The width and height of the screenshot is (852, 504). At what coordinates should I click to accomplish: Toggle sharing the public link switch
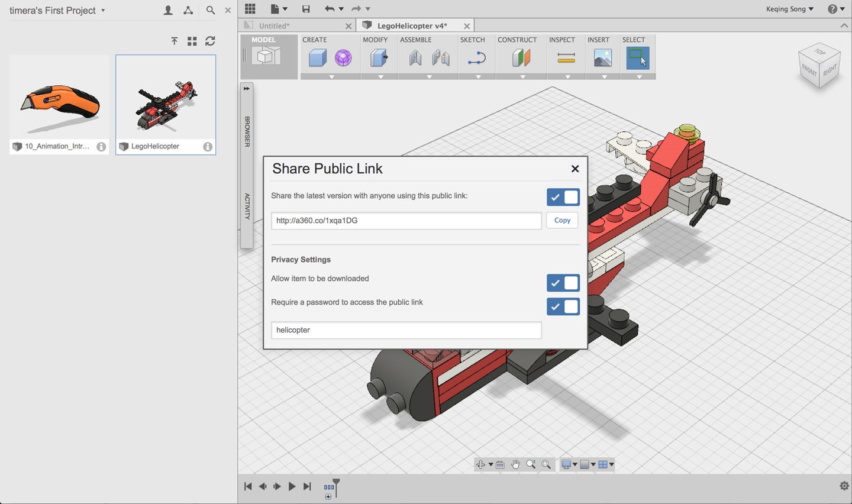point(563,197)
